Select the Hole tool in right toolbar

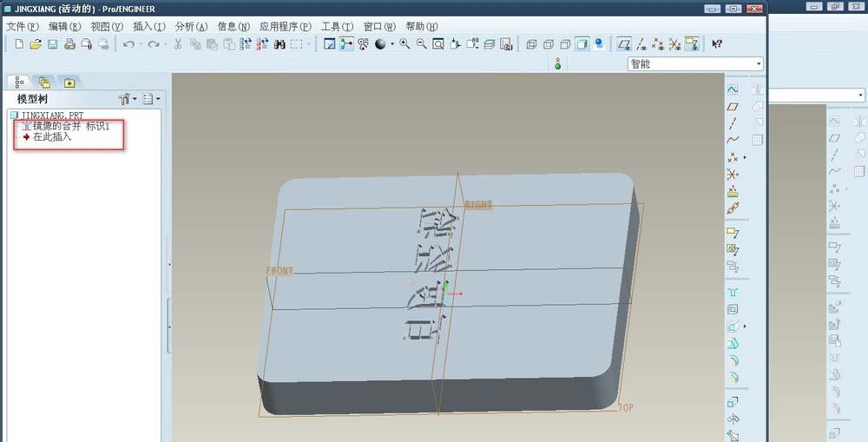(733, 292)
